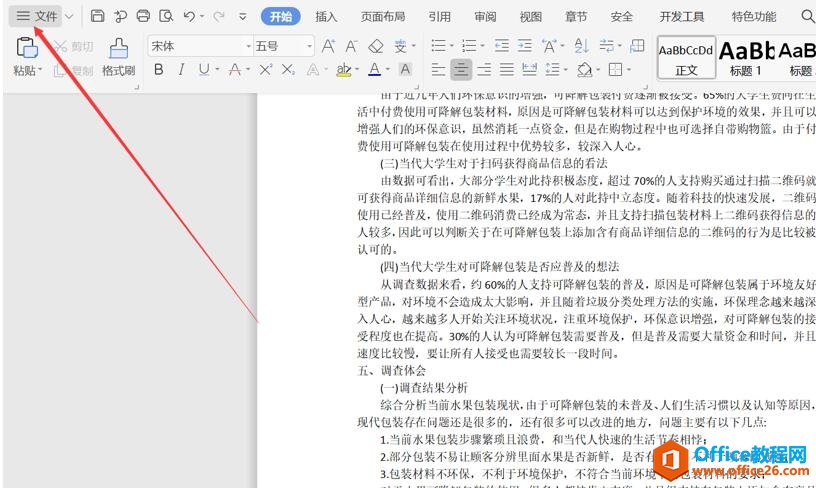Click the paragraph shading bucket button
Screen dimensions: 816x488
pos(584,69)
